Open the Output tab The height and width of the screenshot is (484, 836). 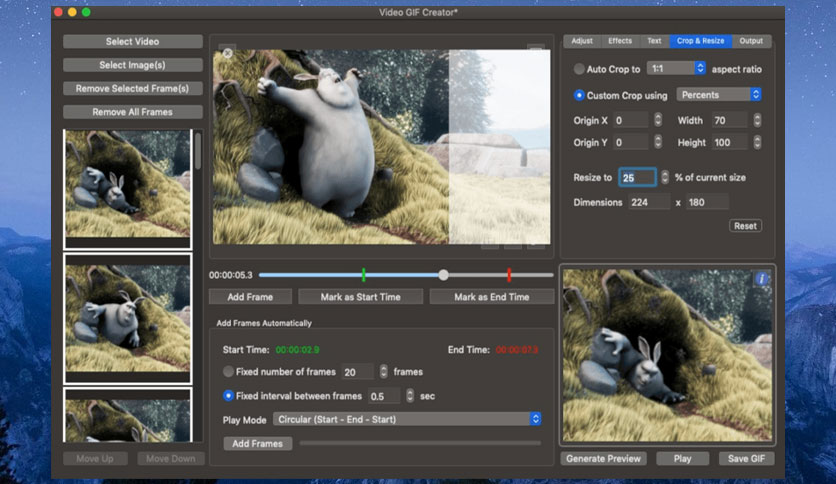[x=751, y=41]
